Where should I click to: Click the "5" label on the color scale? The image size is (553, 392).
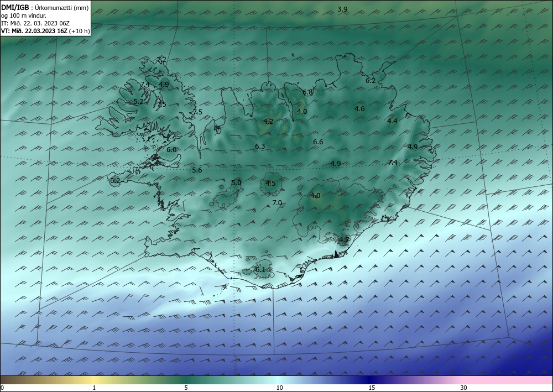point(186,388)
